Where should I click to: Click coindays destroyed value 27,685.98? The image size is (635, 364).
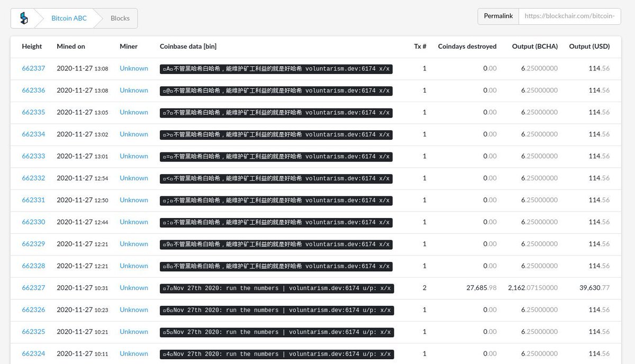pyautogui.click(x=481, y=288)
